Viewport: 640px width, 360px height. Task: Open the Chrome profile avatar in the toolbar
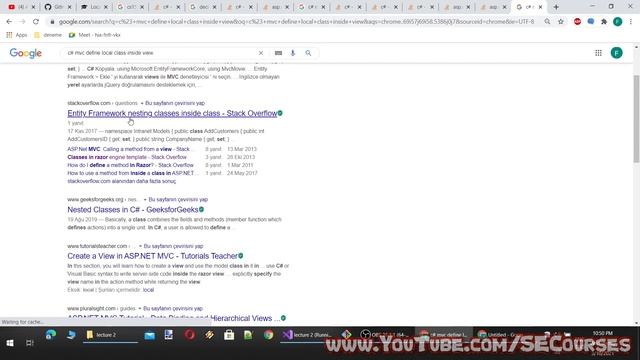[x=618, y=22]
